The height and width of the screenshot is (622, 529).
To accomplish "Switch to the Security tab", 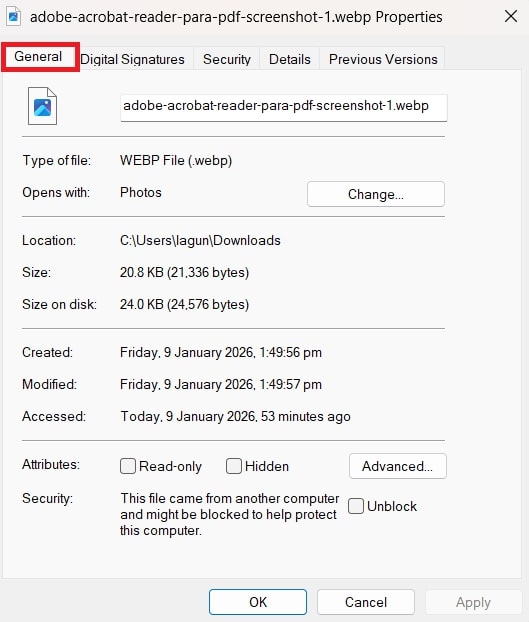I will coord(227,59).
